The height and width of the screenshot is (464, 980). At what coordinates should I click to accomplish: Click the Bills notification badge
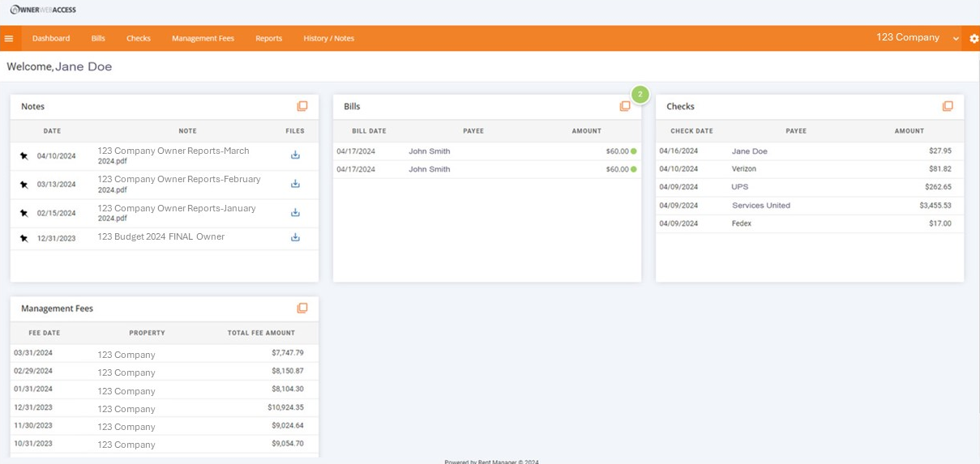click(x=640, y=95)
